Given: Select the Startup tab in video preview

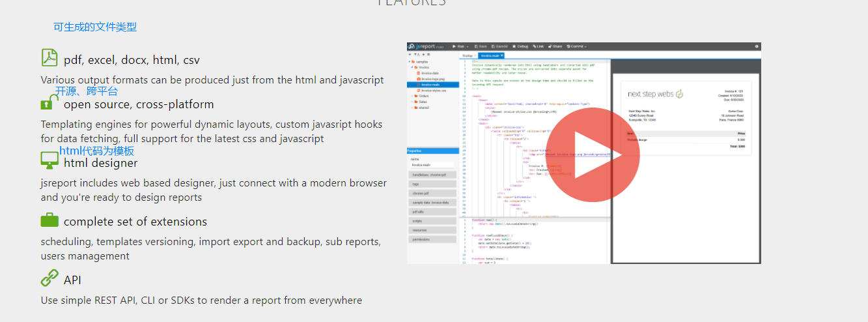Looking at the screenshot, I should click(x=468, y=55).
